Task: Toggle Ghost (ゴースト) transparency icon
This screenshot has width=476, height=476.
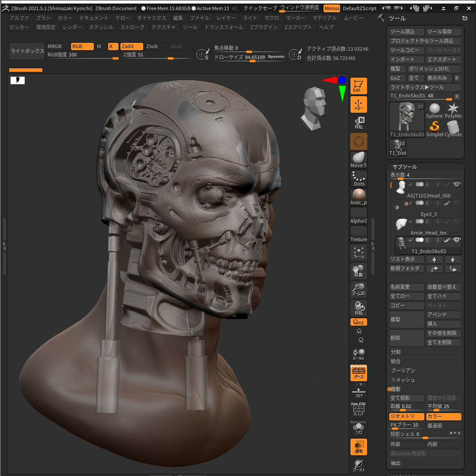Action: 358,465
